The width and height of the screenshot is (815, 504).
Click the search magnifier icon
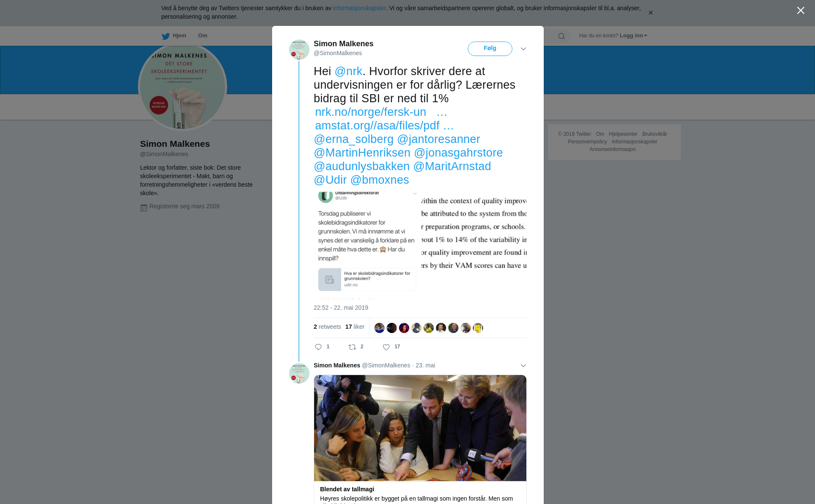pyautogui.click(x=562, y=36)
